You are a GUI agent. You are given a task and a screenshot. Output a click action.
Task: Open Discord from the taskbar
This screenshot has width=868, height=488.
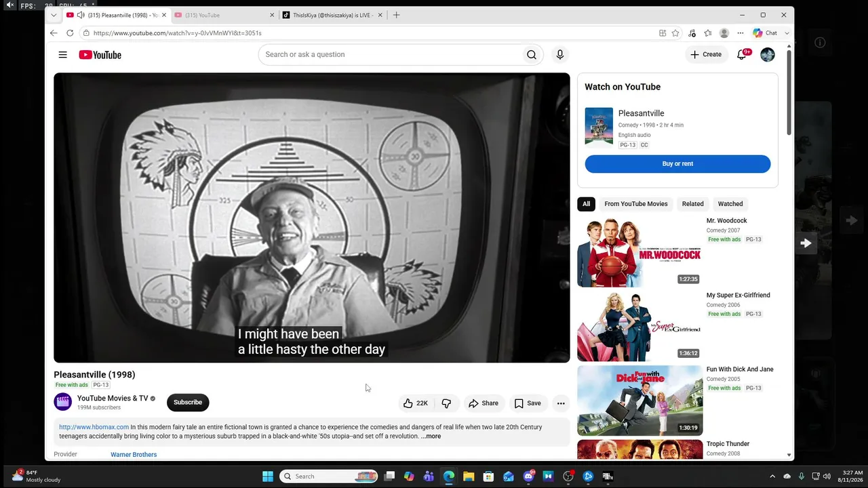(528, 476)
